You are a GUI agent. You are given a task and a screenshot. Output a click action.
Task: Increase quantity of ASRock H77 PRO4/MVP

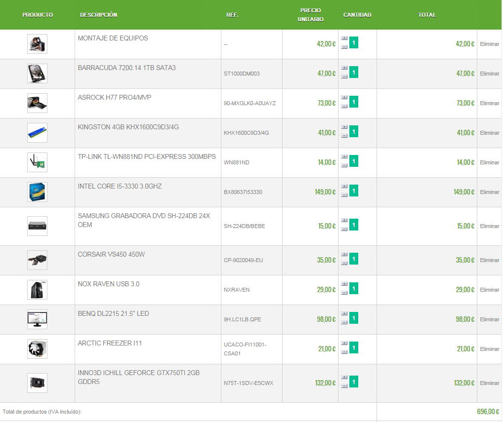344,97
